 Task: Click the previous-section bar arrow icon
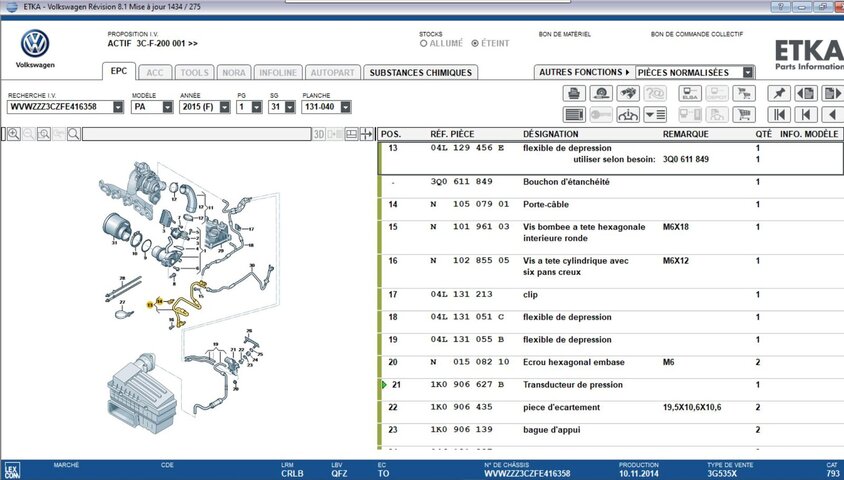806,115
